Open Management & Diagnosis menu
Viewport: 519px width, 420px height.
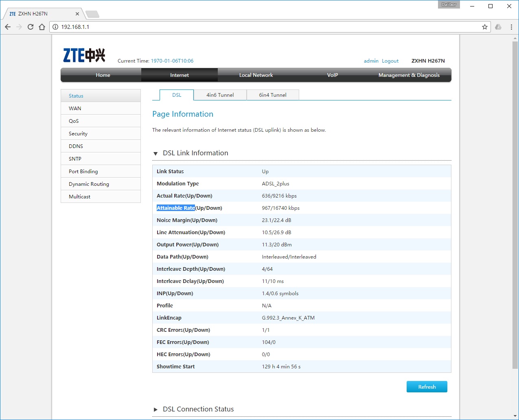[409, 75]
